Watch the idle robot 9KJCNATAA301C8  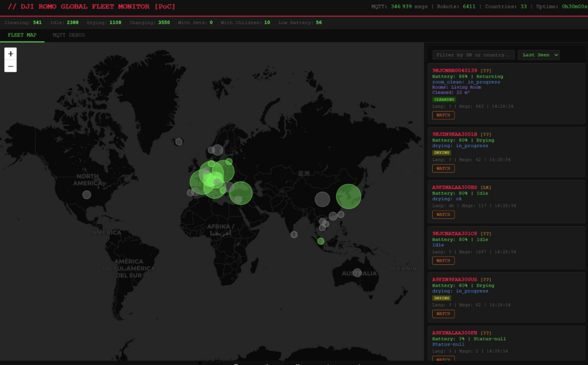(x=443, y=260)
